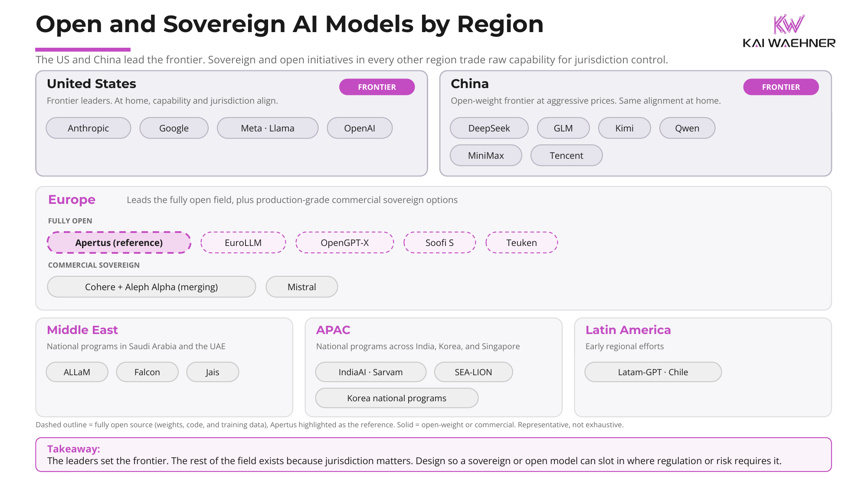The image size is (868, 488).
Task: Select the Google pill
Action: [174, 128]
